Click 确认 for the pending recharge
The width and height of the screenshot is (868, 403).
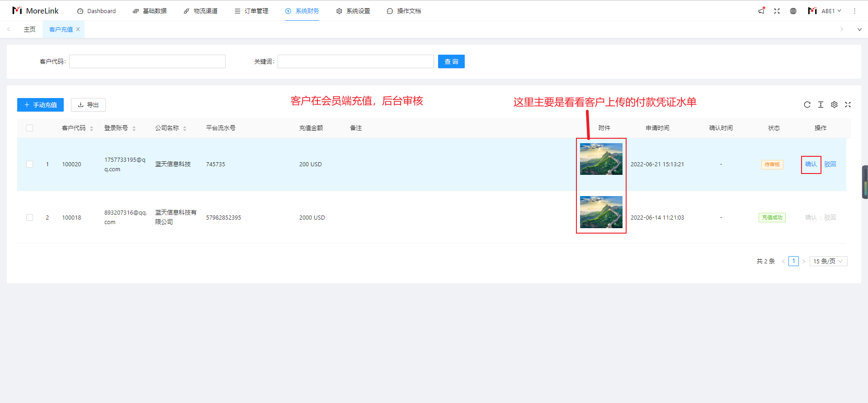coord(811,164)
